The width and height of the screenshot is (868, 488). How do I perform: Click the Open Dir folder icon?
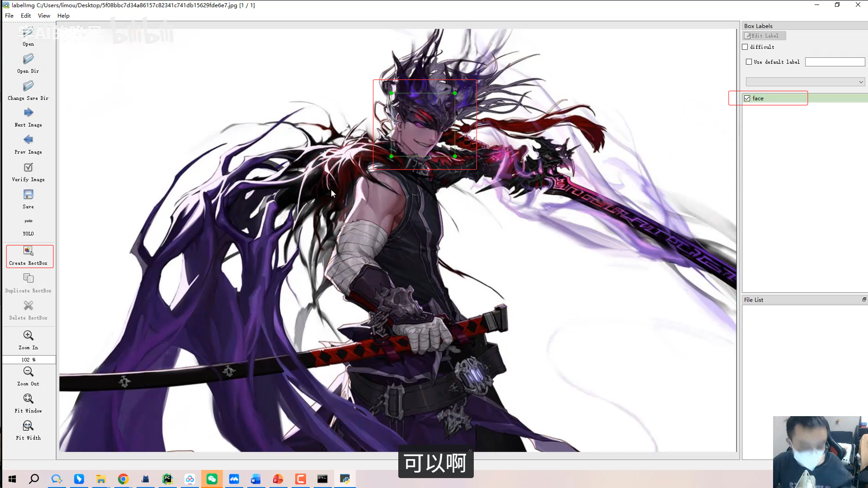click(x=28, y=59)
